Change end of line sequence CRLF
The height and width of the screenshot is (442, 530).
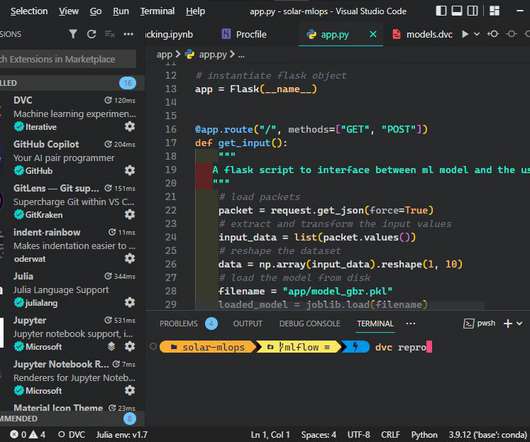390,435
